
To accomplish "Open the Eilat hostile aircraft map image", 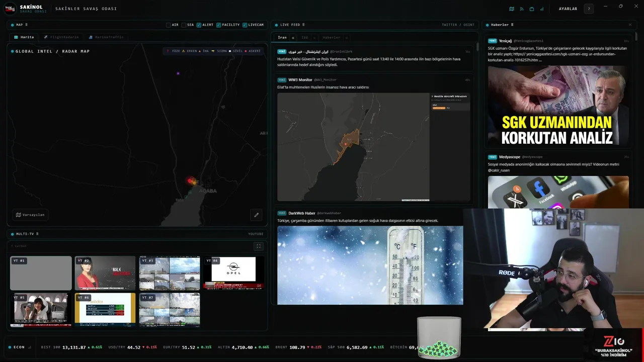I will (x=374, y=147).
